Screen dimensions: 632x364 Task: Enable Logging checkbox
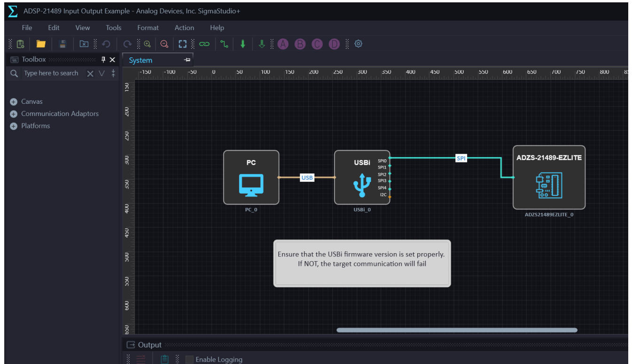click(189, 359)
